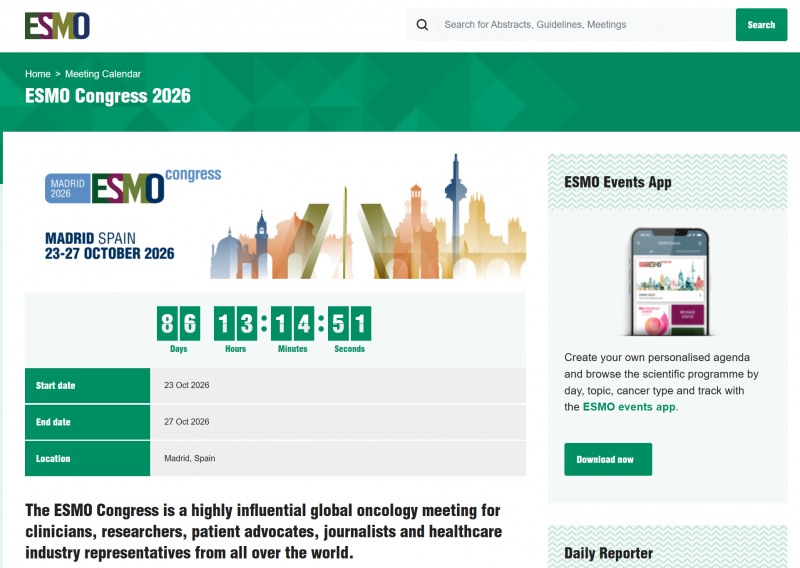Click the countdown Days digits

(179, 323)
